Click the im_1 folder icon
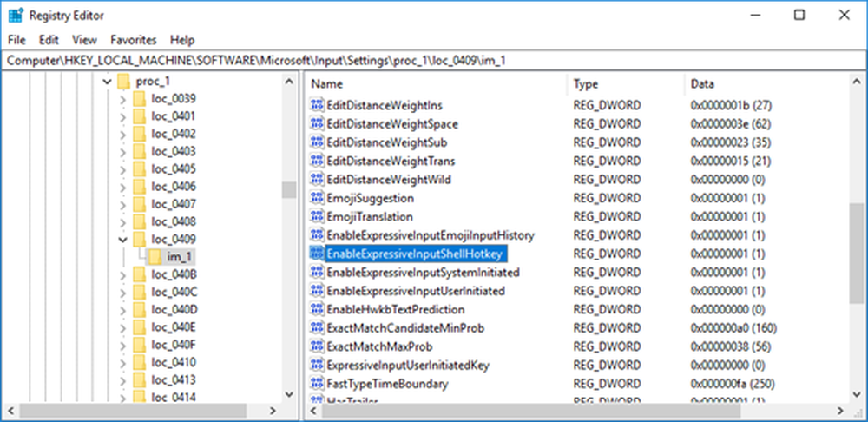The image size is (868, 422). [x=156, y=257]
